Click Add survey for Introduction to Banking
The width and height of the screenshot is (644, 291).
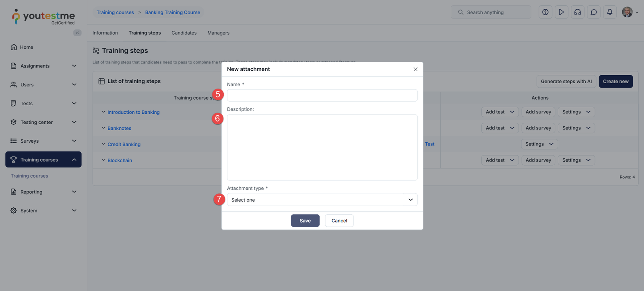[538, 112]
